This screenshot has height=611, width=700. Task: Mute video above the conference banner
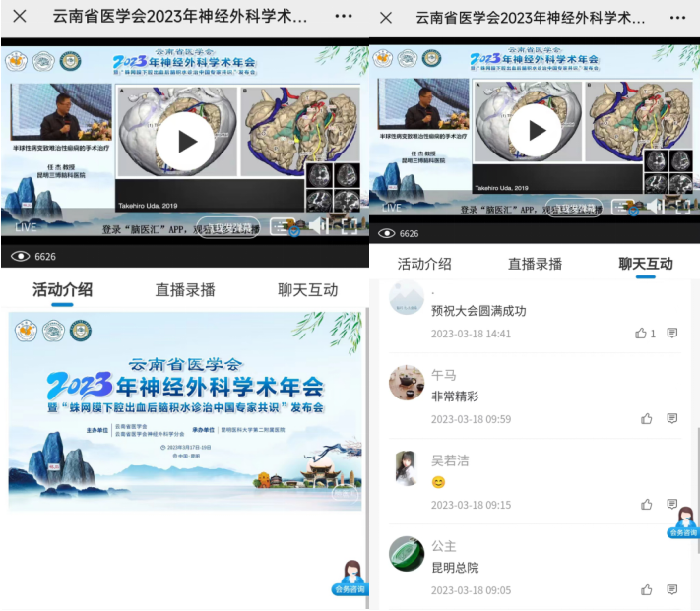pos(317,226)
